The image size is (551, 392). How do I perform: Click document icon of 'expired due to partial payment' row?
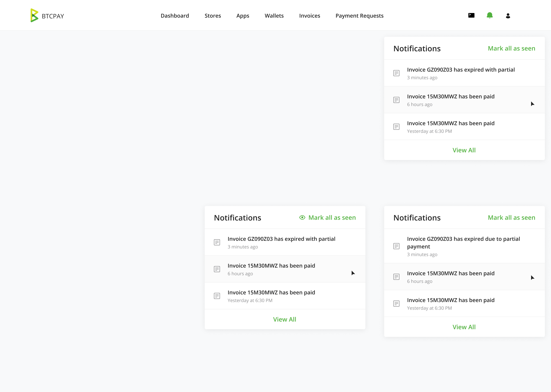click(396, 246)
